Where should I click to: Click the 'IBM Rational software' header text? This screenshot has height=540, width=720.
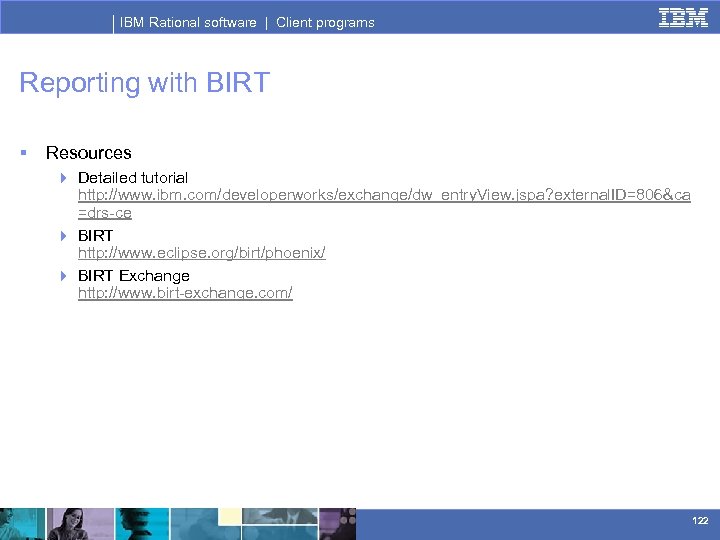(188, 22)
